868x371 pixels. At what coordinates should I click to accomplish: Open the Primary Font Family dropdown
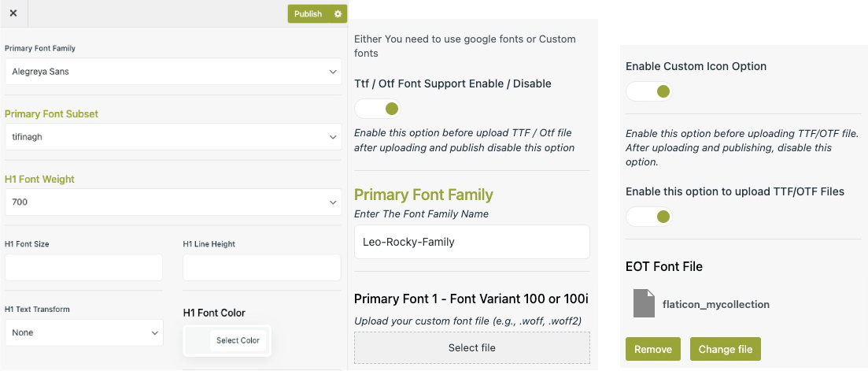173,72
